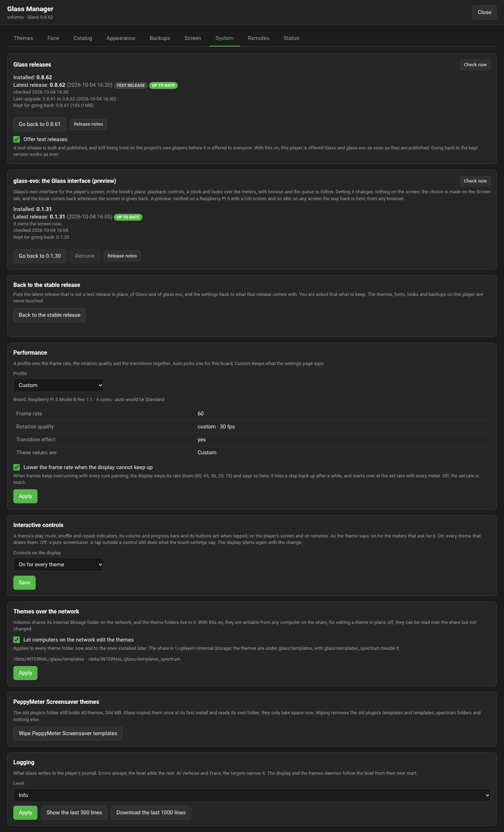504x832 pixels.
Task: Apply the Performance profile settings
Action: (x=25, y=496)
